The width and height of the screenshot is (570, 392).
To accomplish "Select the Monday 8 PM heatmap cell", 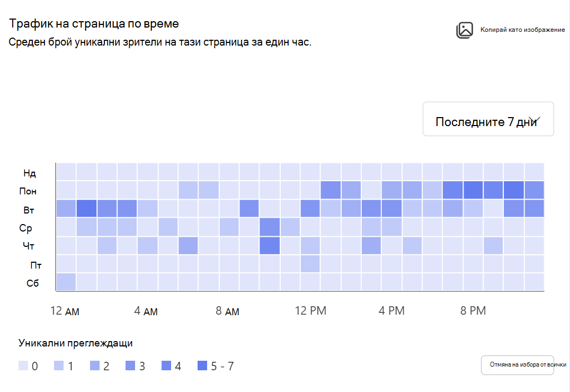I will tap(473, 190).
